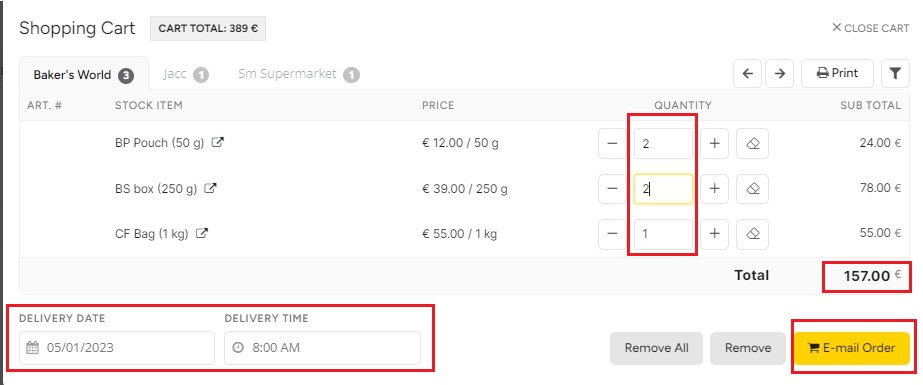Print the shopping cart
Screen dimensions: 923x385
coord(838,74)
